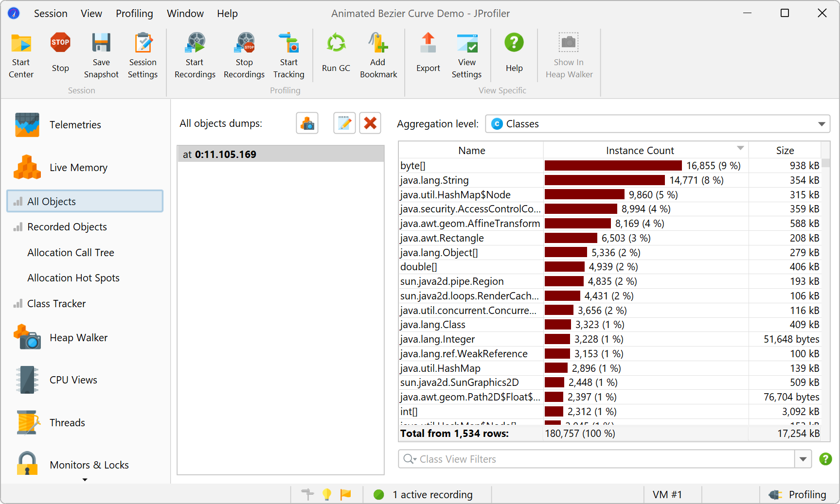
Task: Click the table's vertical scrollbar thumb
Action: point(825,163)
